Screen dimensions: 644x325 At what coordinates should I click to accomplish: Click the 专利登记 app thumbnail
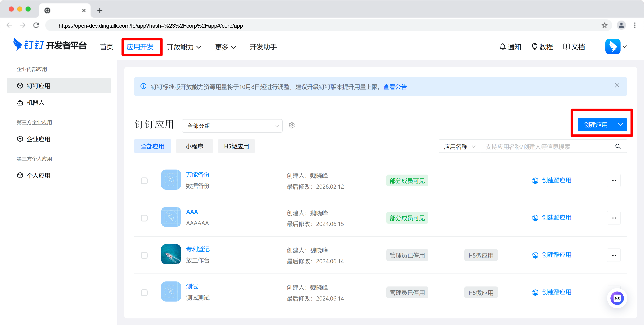click(171, 254)
